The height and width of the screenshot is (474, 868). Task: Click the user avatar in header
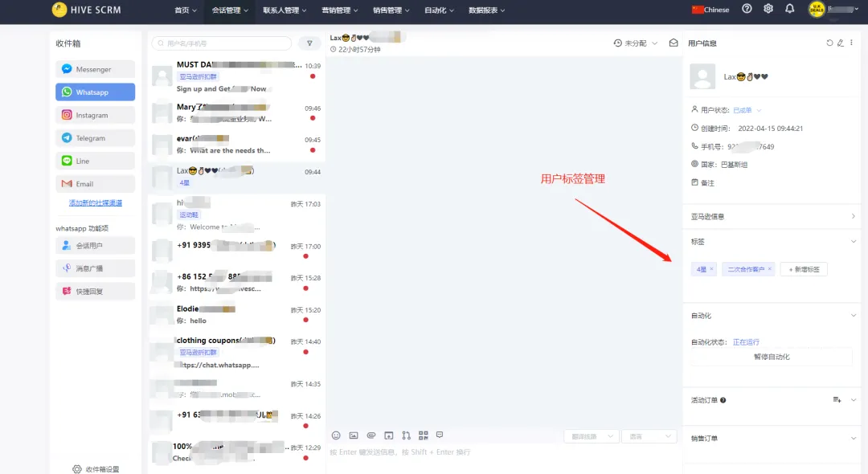[817, 10]
